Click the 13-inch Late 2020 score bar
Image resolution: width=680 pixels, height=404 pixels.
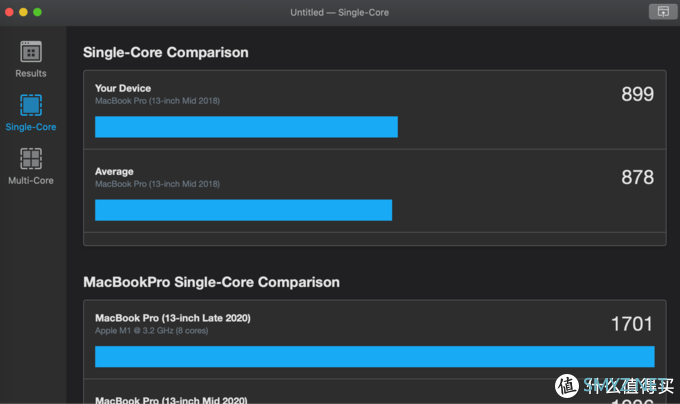click(375, 357)
